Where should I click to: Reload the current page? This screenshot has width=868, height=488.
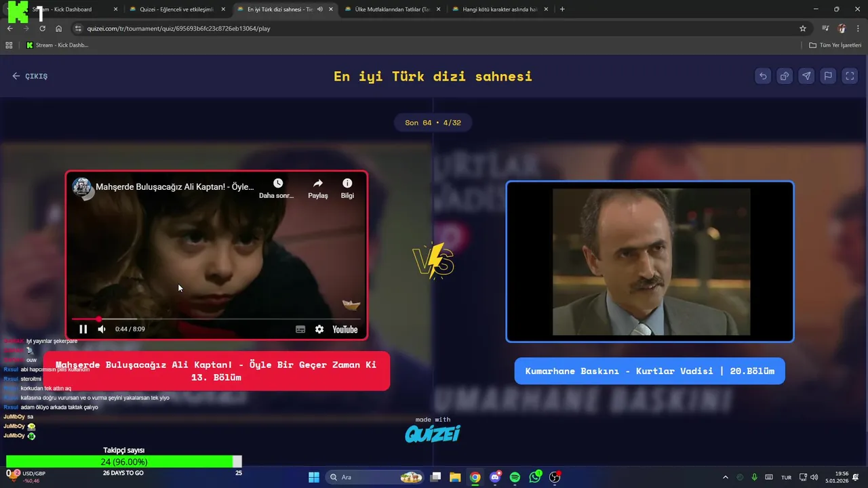pyautogui.click(x=42, y=28)
